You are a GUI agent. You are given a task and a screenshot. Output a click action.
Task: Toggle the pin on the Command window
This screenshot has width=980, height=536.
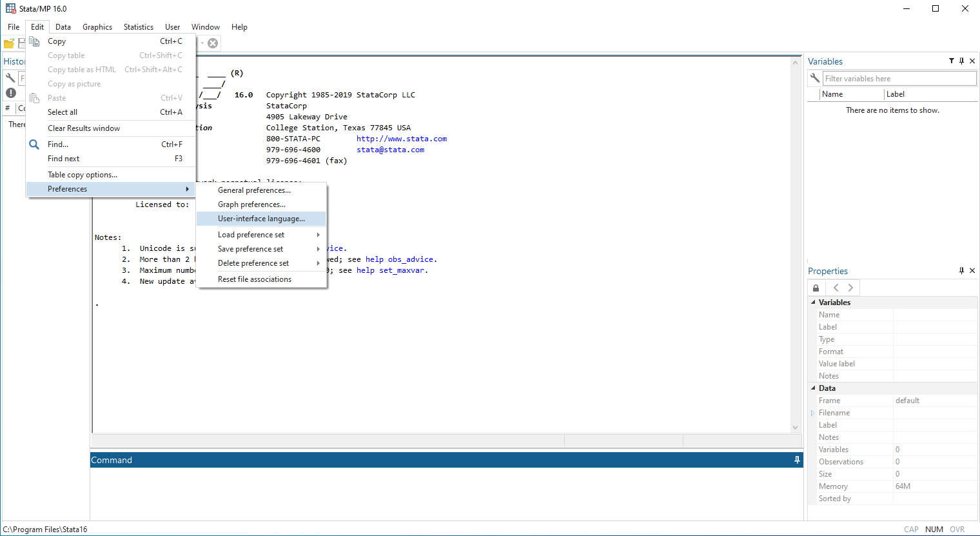tap(797, 460)
